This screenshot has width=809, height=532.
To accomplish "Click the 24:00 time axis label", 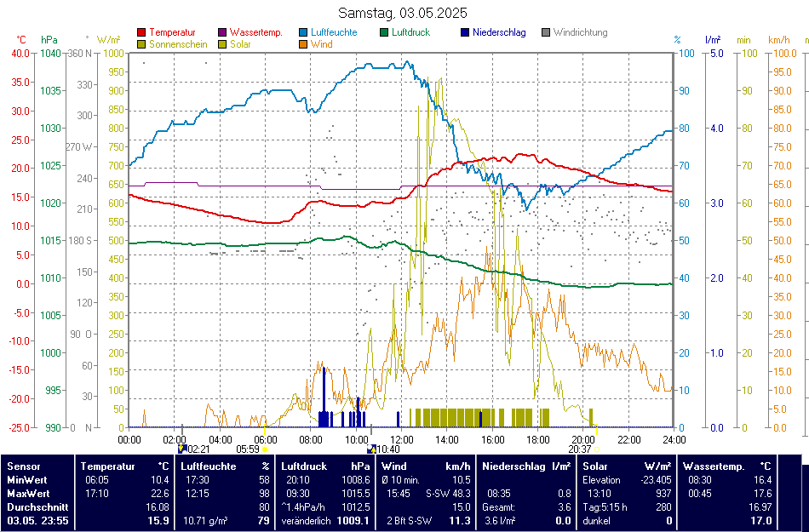I will 674,440.
